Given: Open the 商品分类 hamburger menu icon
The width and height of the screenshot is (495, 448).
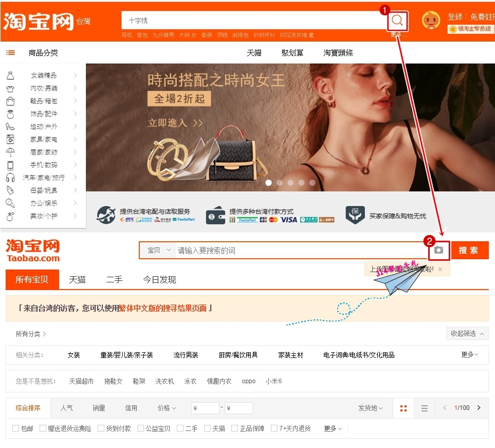Looking at the screenshot, I should tap(10, 52).
